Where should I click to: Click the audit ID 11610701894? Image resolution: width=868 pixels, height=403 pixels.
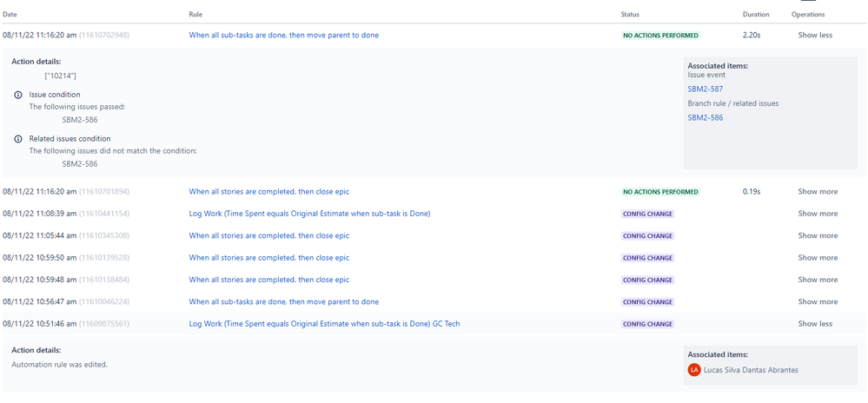tap(104, 192)
